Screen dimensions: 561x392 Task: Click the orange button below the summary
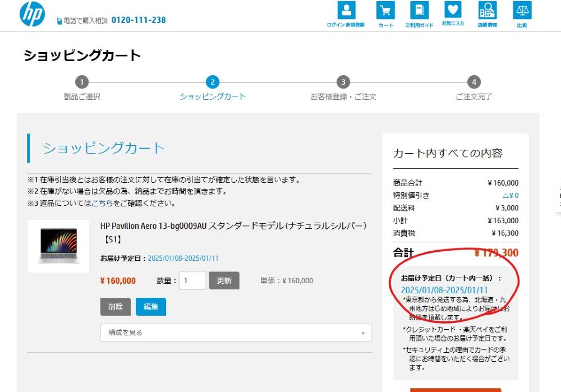point(456,390)
